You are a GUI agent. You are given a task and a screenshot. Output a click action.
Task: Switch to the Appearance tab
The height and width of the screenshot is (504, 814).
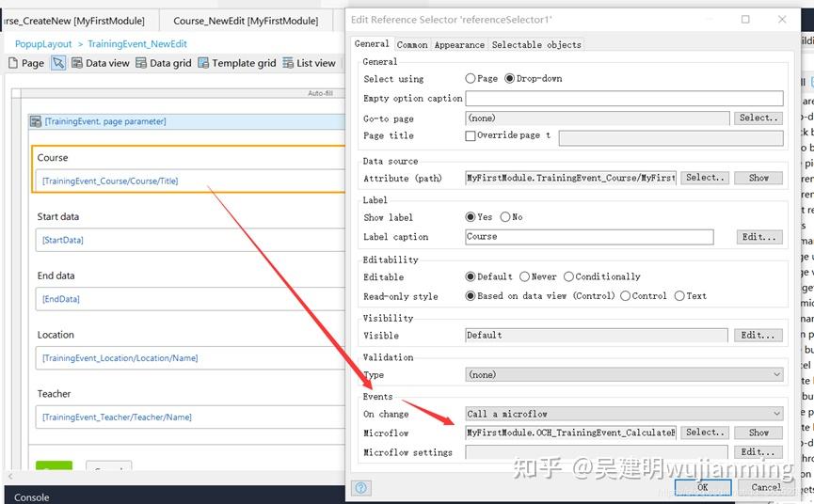(x=459, y=44)
